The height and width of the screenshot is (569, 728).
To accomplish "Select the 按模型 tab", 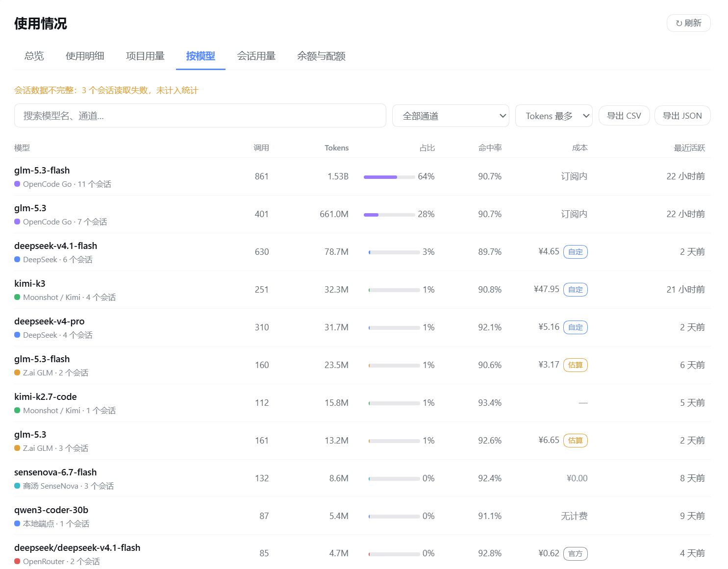I will tap(201, 56).
